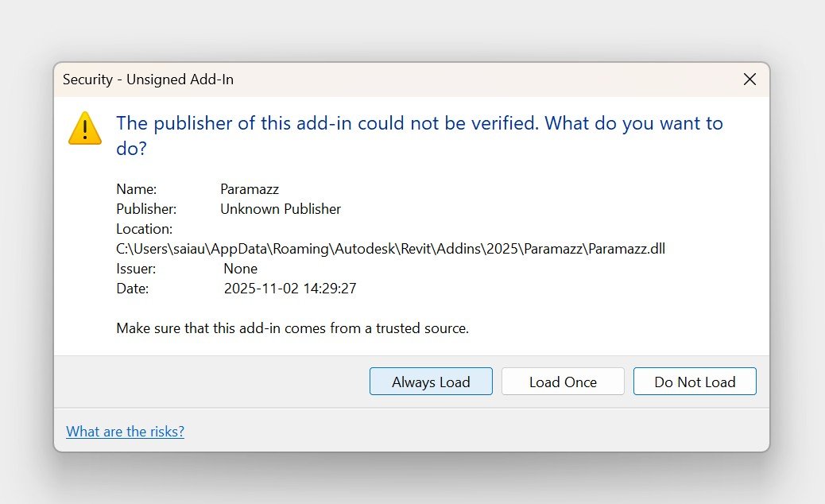Image resolution: width=825 pixels, height=504 pixels.
Task: Click the 'Date:' field label
Action: tap(132, 289)
